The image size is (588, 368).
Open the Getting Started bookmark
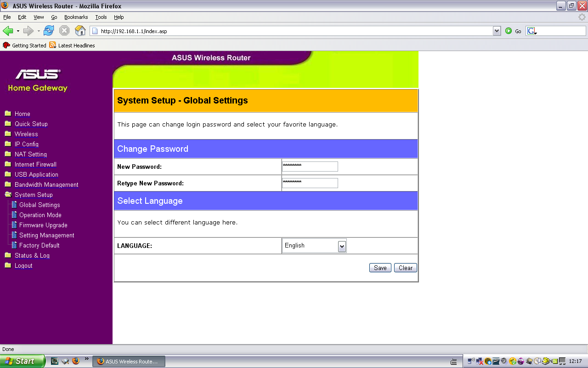[x=24, y=45]
